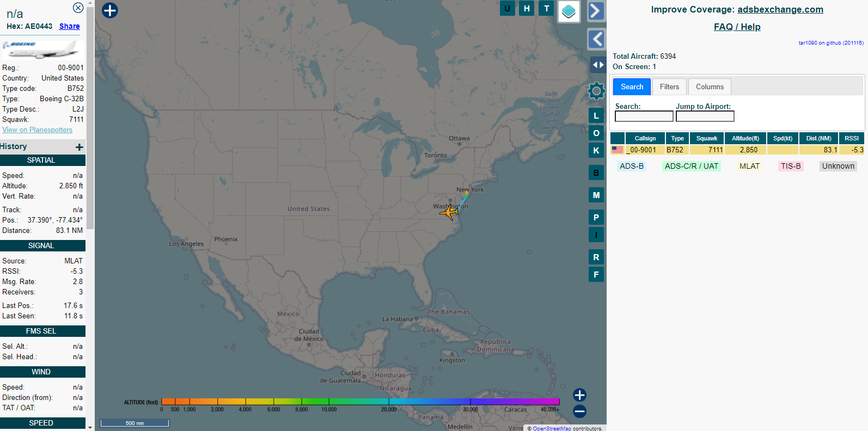Switch to the Search tab

[632, 87]
